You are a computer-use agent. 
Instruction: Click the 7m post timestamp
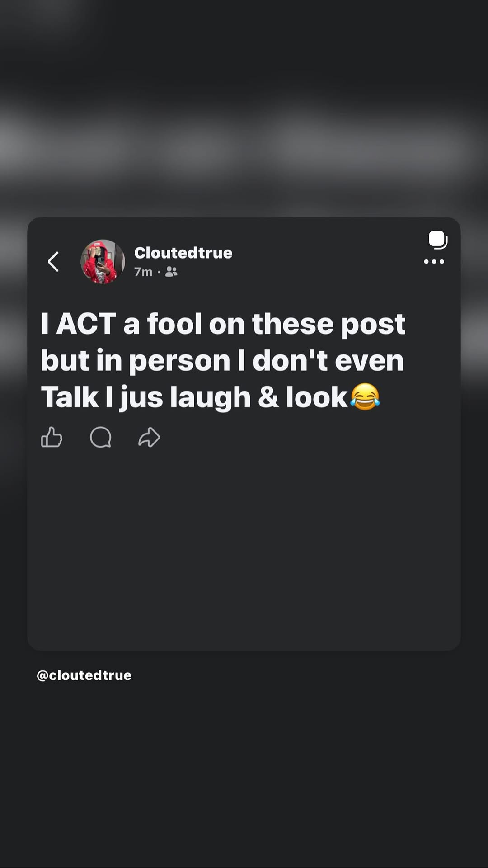(143, 272)
